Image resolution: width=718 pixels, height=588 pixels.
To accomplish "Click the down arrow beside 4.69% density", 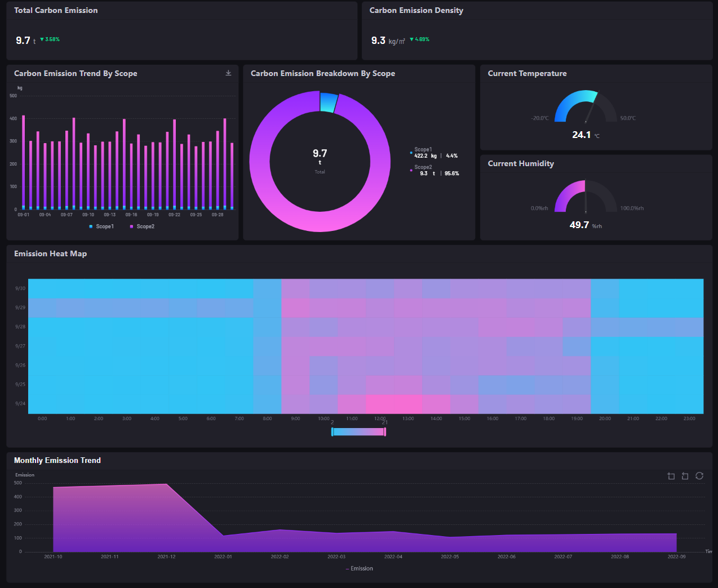I will coord(411,39).
